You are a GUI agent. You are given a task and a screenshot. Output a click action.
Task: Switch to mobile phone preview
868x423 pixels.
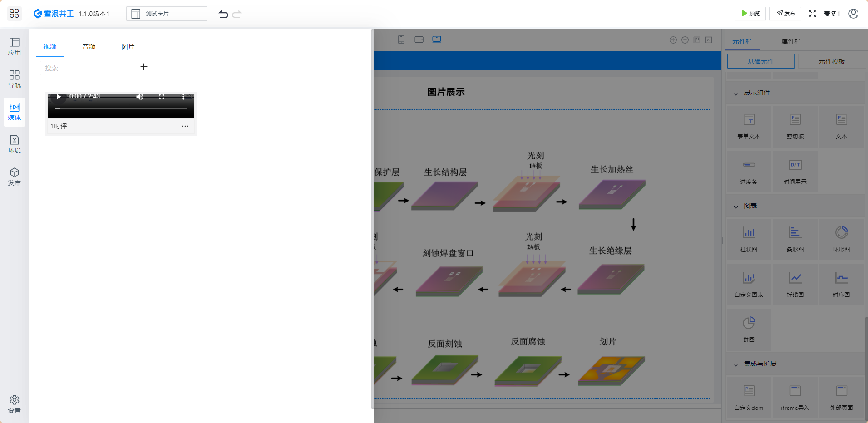point(401,39)
